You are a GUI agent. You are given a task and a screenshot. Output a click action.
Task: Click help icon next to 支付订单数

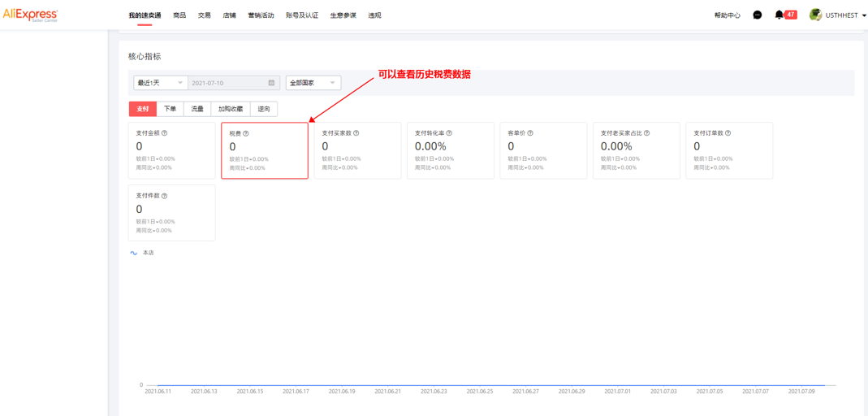pos(728,133)
